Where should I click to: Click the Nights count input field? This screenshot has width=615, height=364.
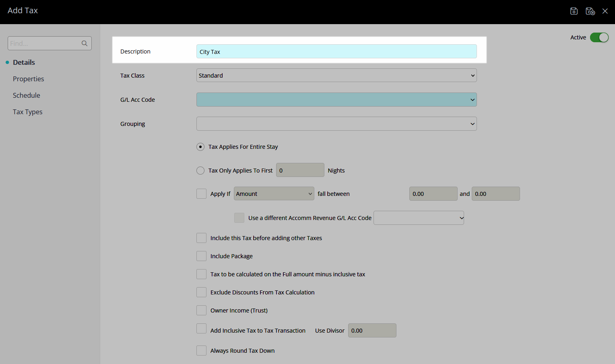coord(300,170)
